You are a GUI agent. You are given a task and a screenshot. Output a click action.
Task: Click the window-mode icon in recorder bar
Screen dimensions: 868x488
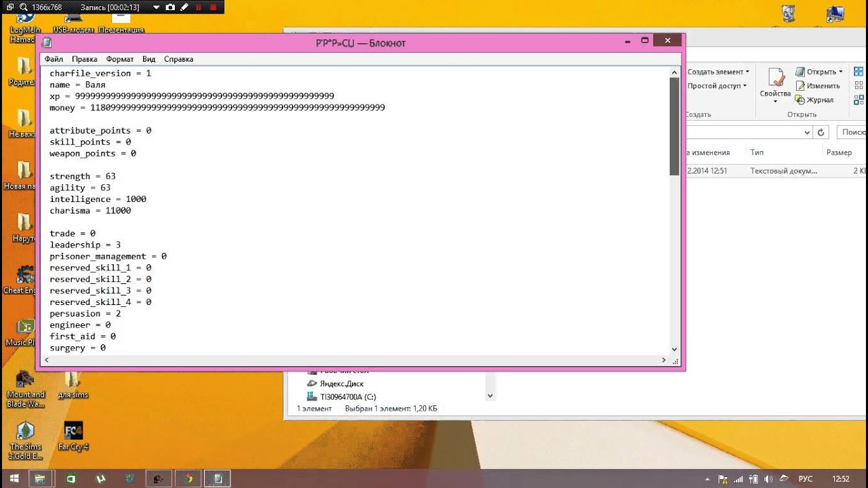click(x=10, y=7)
